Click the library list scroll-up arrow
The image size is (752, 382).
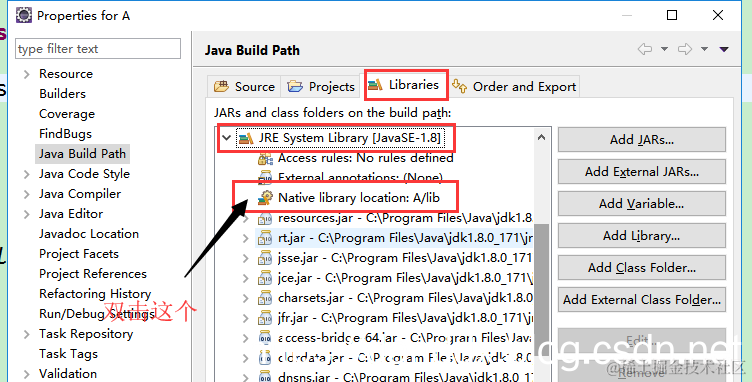(x=541, y=138)
